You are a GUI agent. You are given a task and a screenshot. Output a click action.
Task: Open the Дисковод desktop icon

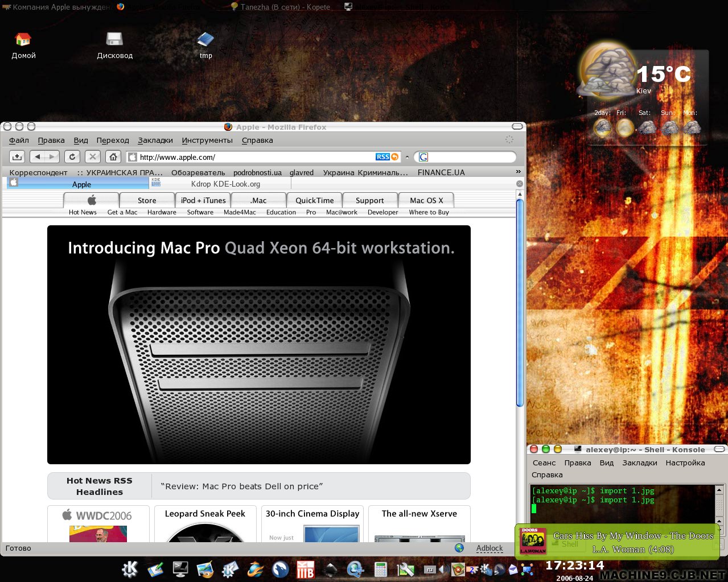114,46
